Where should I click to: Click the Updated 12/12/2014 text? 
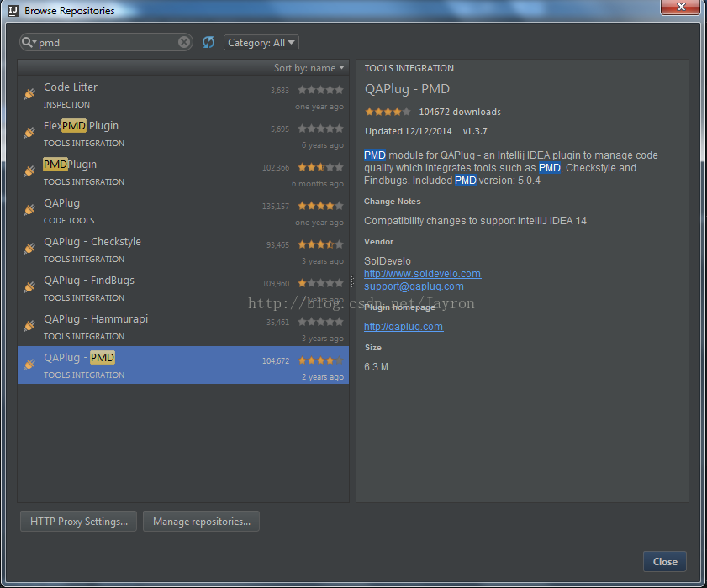tap(408, 131)
